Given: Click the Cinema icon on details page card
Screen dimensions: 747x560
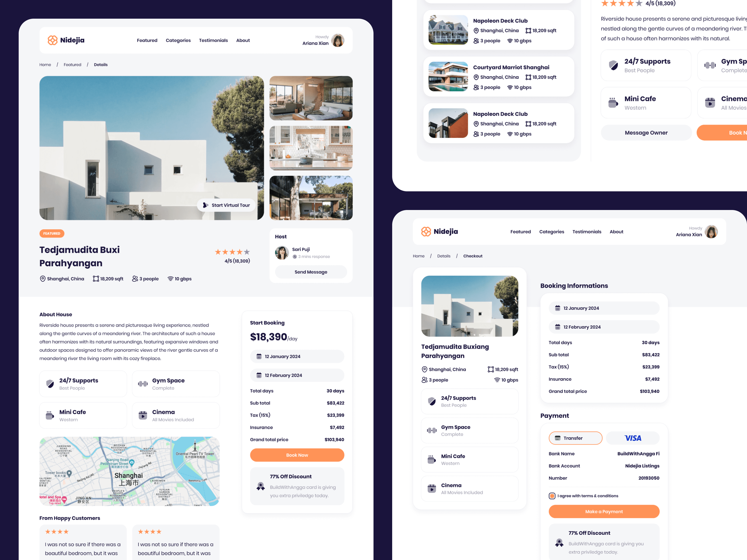Looking at the screenshot, I should click(x=143, y=415).
